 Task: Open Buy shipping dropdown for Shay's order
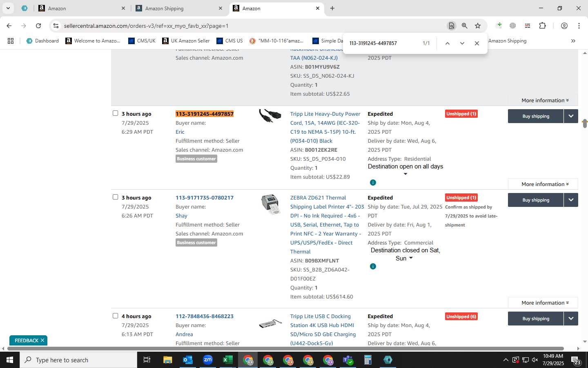571,200
